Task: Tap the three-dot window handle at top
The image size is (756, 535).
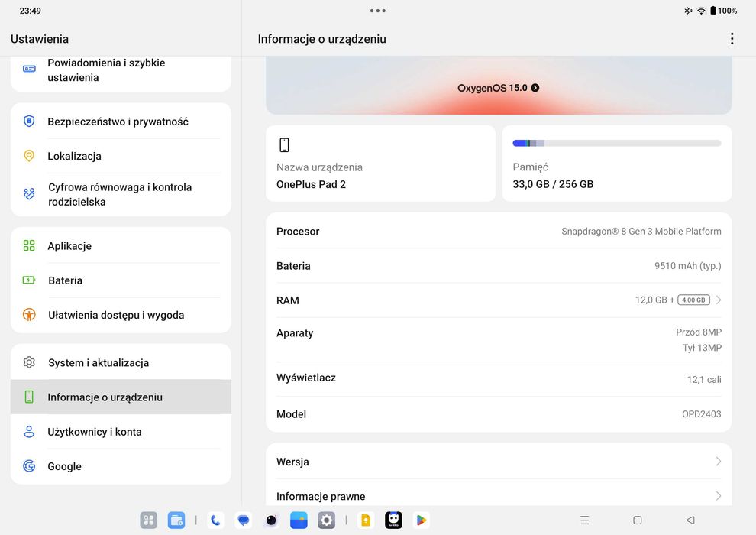Action: 377,11
